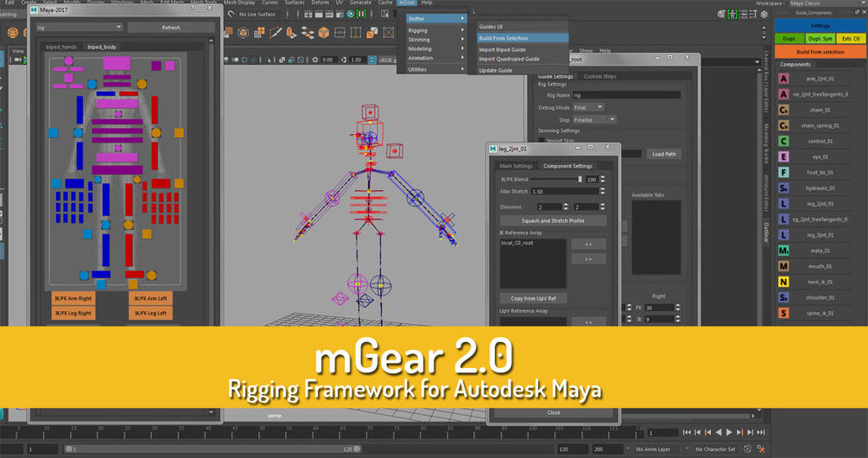Click the green-bracketed pause icon in status line
Image resolution: width=868 pixels, height=458 pixels.
[362, 14]
